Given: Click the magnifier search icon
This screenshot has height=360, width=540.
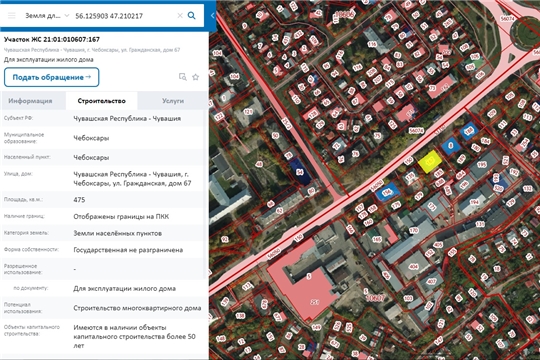Looking at the screenshot, I should [x=191, y=16].
